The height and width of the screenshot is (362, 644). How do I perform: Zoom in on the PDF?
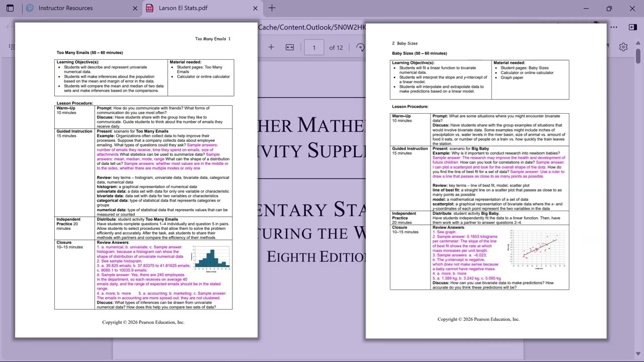(271, 47)
